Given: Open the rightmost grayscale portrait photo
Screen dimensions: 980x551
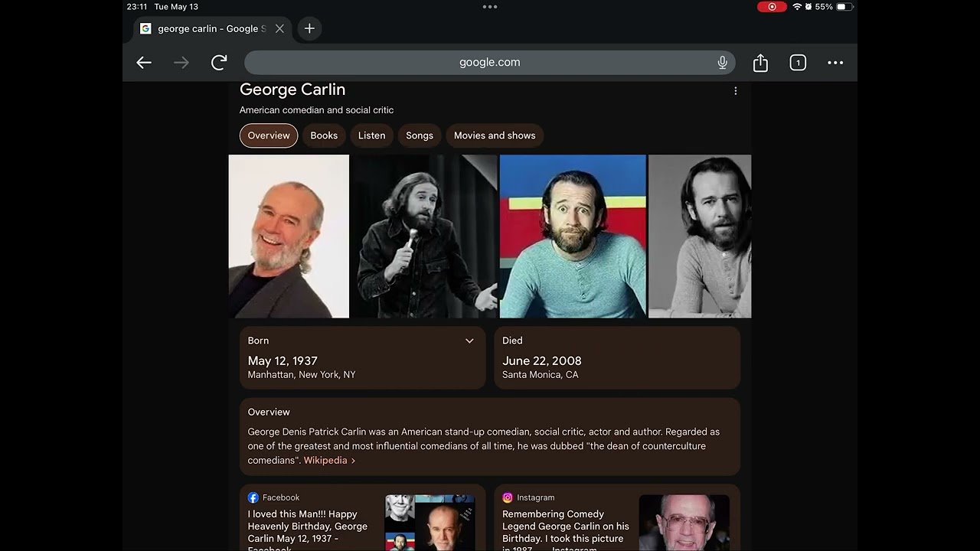Looking at the screenshot, I should coord(700,236).
